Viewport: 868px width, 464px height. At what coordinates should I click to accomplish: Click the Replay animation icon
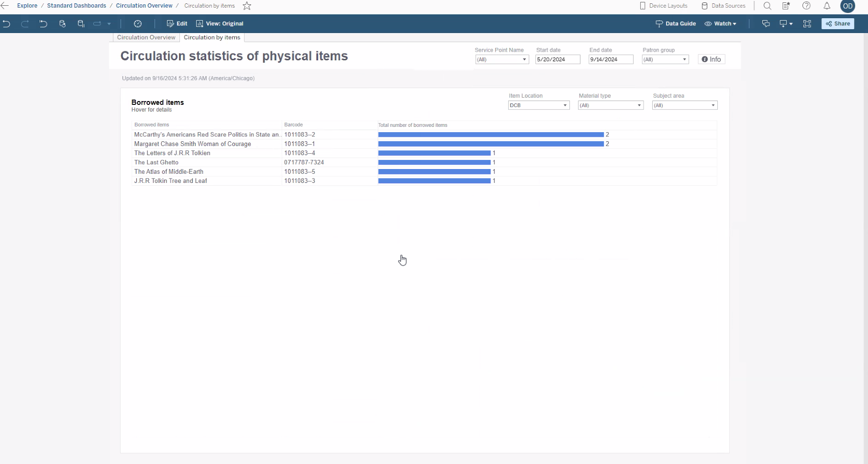point(97,23)
